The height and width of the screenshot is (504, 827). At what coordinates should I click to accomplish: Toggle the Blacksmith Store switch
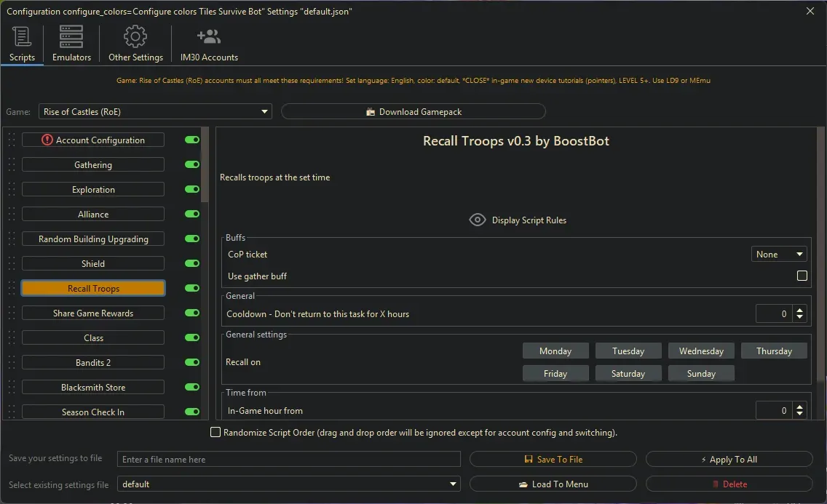click(x=192, y=387)
